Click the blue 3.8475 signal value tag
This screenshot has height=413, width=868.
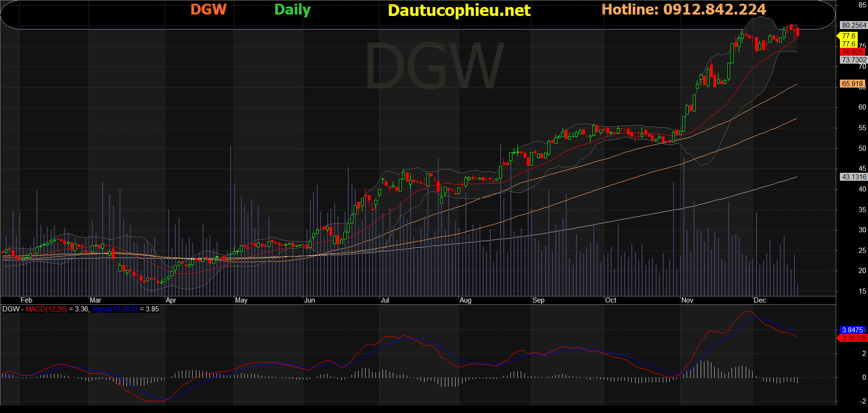click(x=853, y=330)
